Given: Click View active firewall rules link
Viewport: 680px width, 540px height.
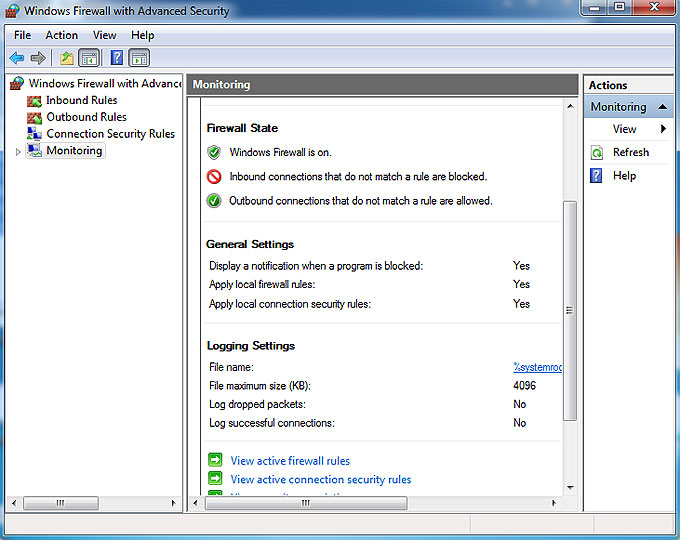Looking at the screenshot, I should coord(290,461).
